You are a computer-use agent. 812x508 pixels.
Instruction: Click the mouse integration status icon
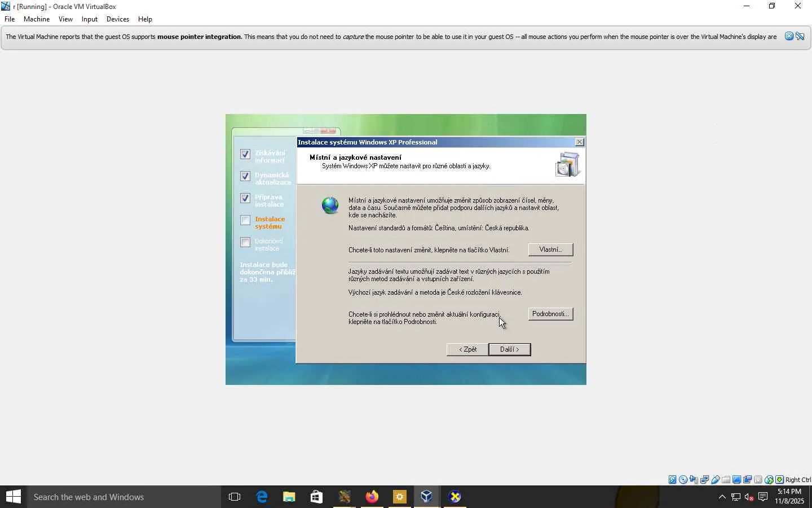pyautogui.click(x=769, y=480)
